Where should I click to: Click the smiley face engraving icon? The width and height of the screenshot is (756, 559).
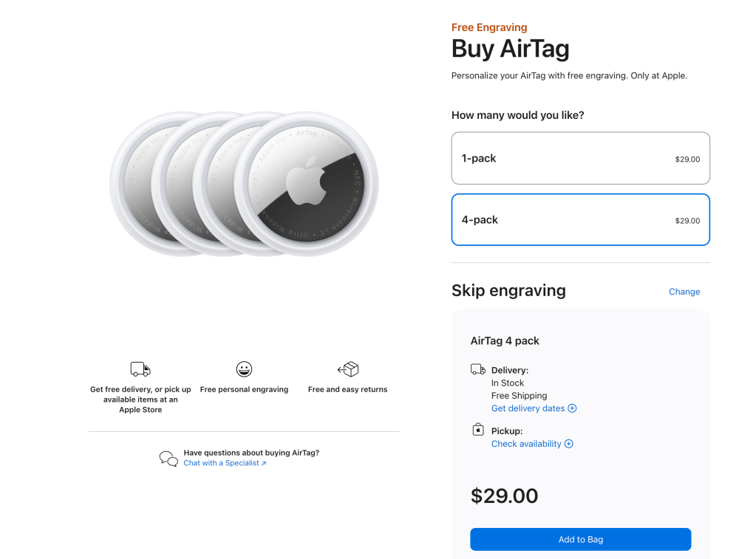[x=244, y=369]
